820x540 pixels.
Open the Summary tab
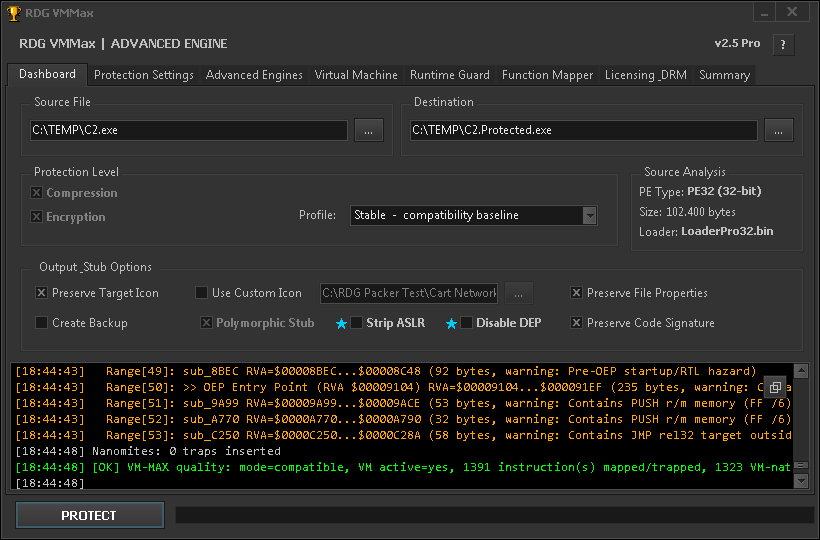pos(724,75)
